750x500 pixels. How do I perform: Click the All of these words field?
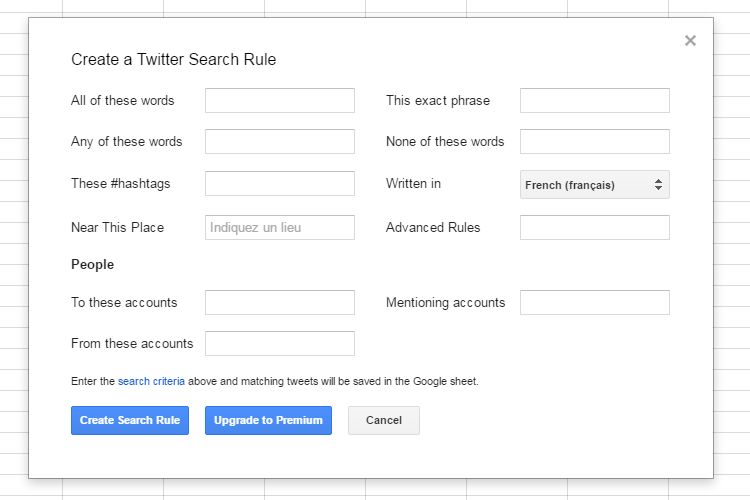click(x=280, y=100)
